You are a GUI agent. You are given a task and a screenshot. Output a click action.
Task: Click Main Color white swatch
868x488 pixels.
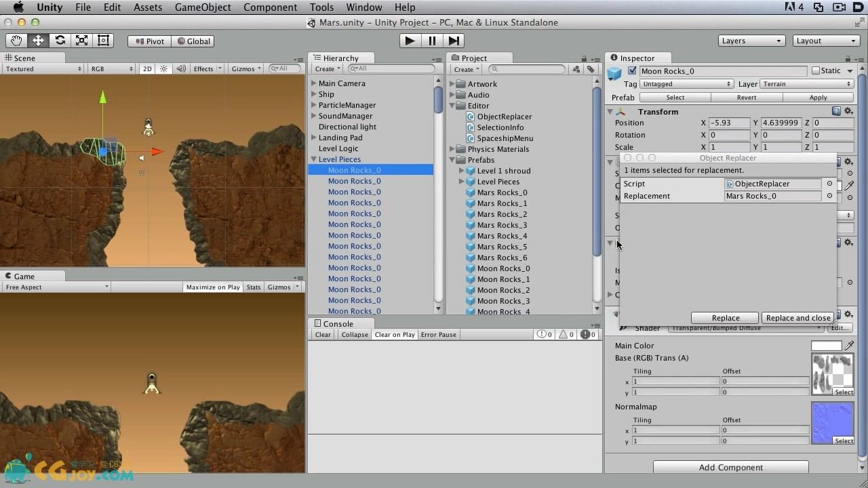coord(826,346)
